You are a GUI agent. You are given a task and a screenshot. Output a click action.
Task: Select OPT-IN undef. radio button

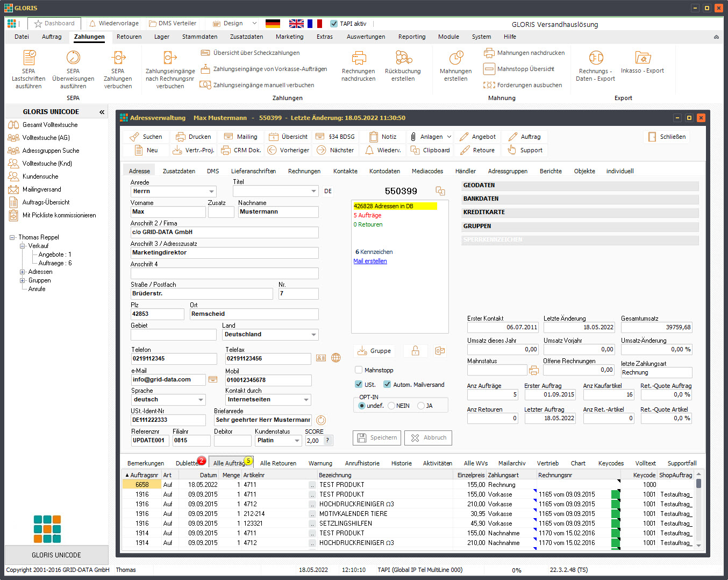(362, 406)
